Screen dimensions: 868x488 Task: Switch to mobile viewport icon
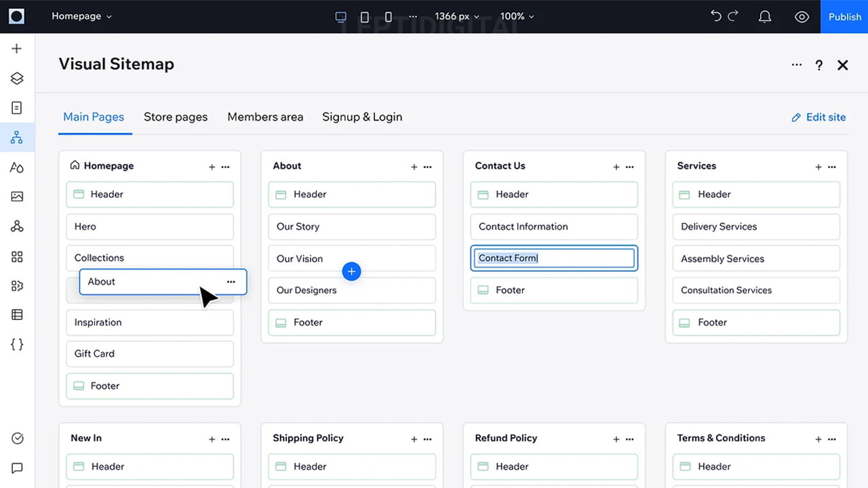[x=389, y=16]
